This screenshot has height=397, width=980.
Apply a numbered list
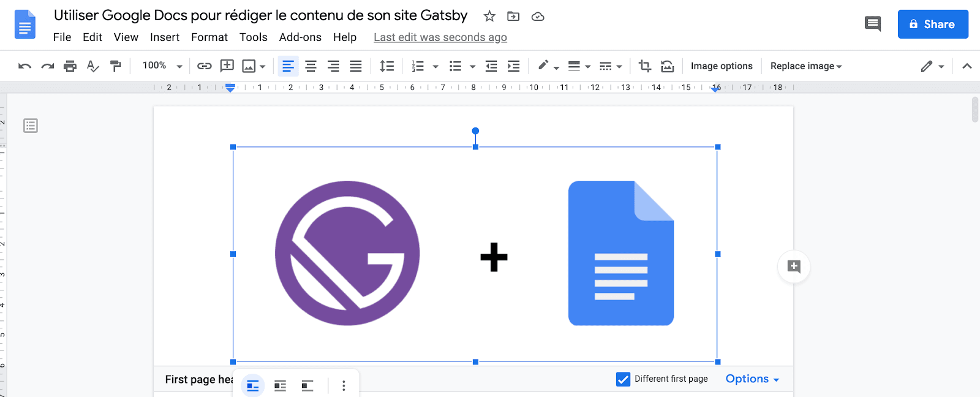tap(418, 66)
